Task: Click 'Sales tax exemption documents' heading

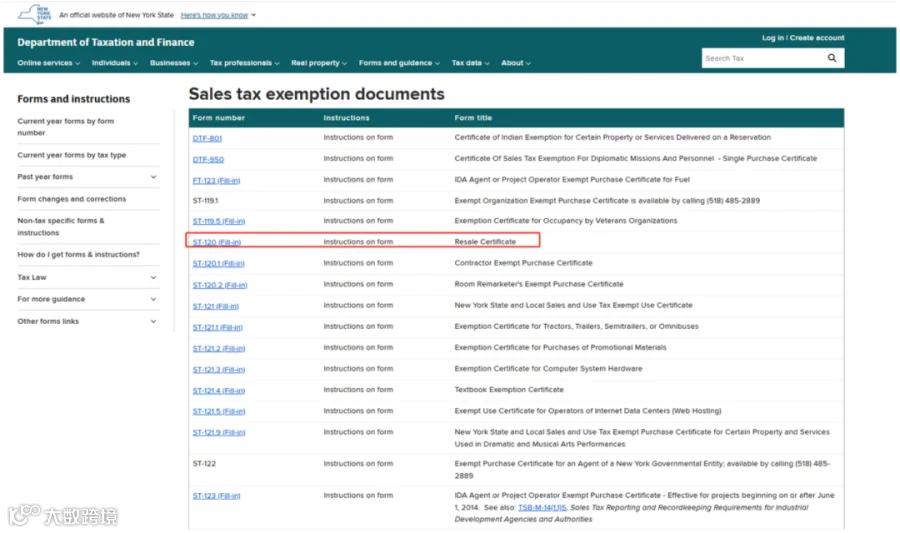Action: [x=316, y=94]
